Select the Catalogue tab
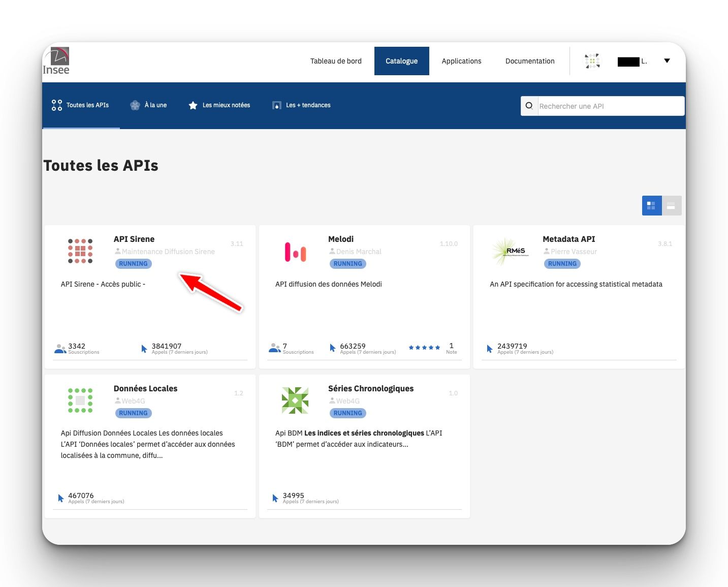Viewport: 728px width, 587px height. point(401,61)
